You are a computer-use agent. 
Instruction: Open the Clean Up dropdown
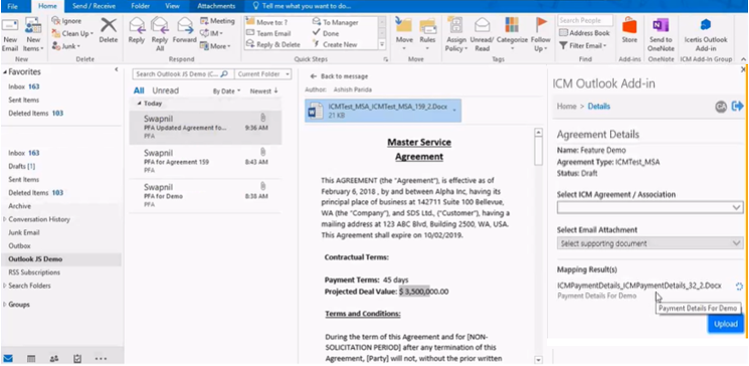(x=73, y=33)
